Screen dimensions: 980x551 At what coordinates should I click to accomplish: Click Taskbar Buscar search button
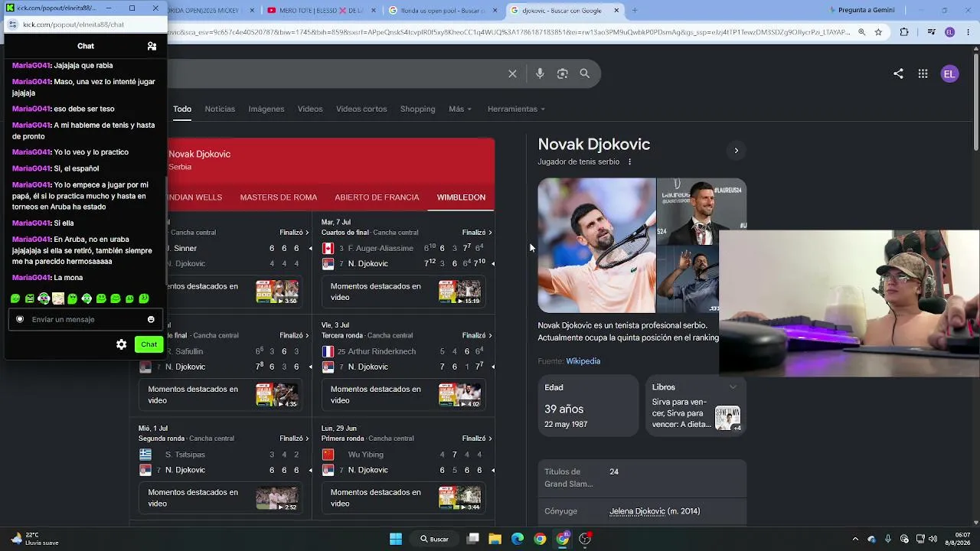(x=434, y=539)
